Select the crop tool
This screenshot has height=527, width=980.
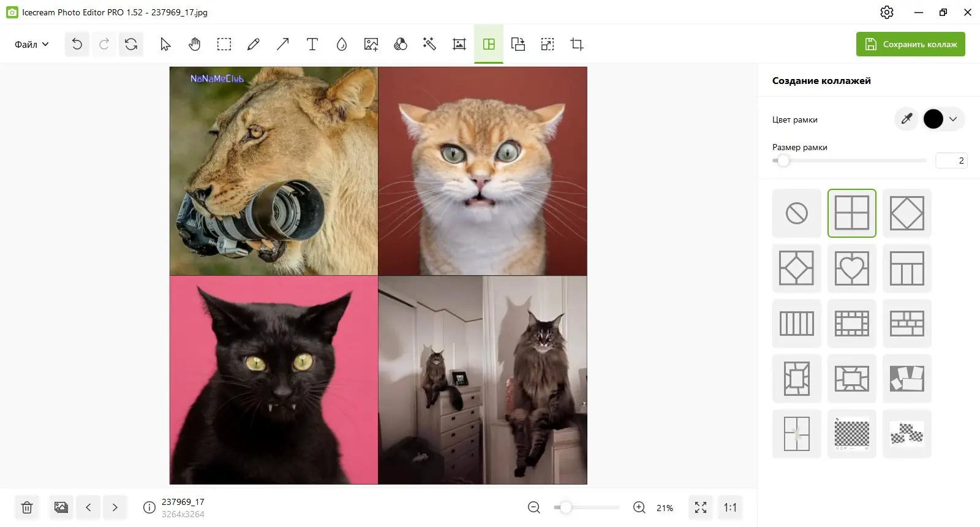[x=577, y=44]
